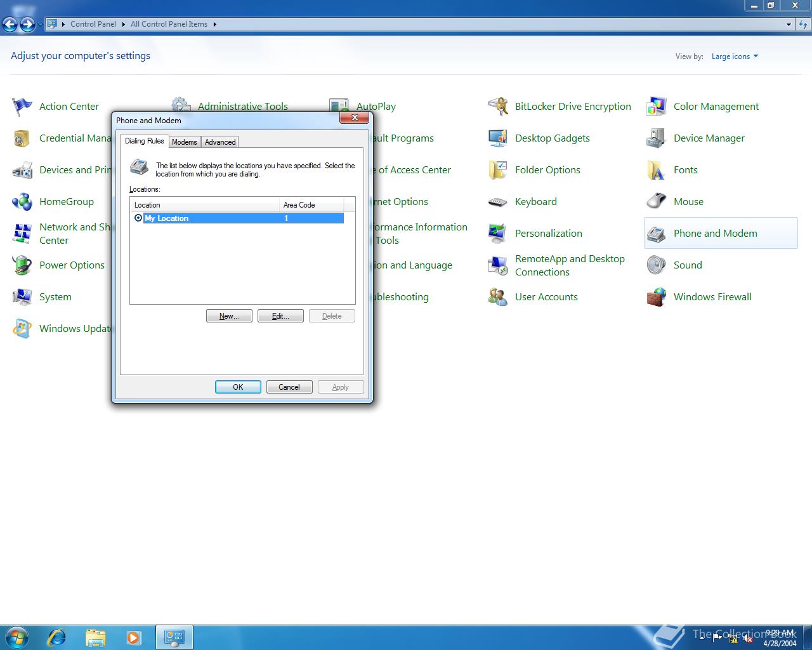The width and height of the screenshot is (812, 650).
Task: Click the New... button
Action: (x=229, y=316)
